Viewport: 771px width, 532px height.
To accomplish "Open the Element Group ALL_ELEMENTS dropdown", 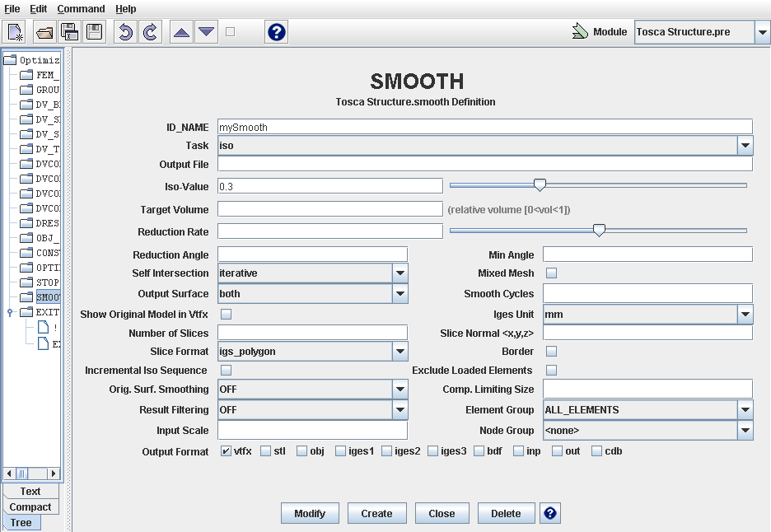I will point(745,410).
